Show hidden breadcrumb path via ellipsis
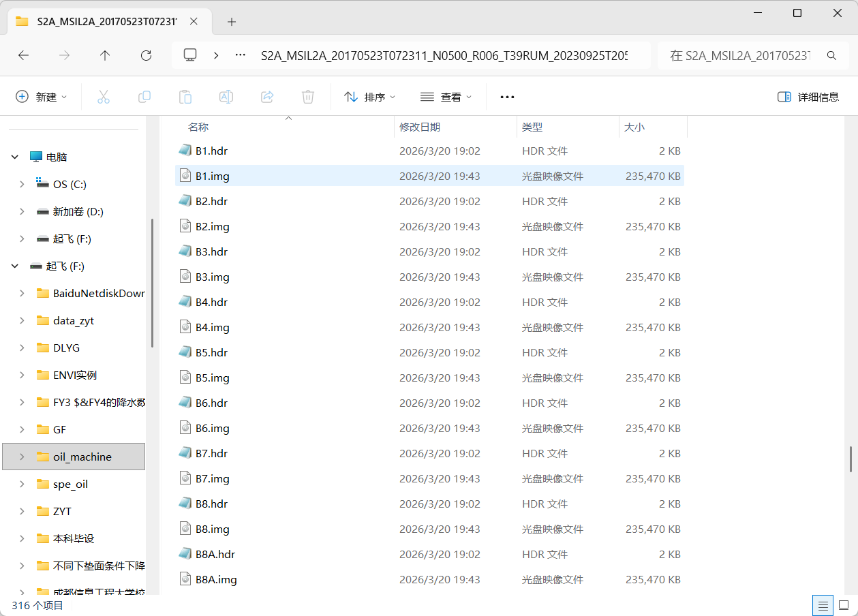This screenshot has height=616, width=858. (240, 55)
